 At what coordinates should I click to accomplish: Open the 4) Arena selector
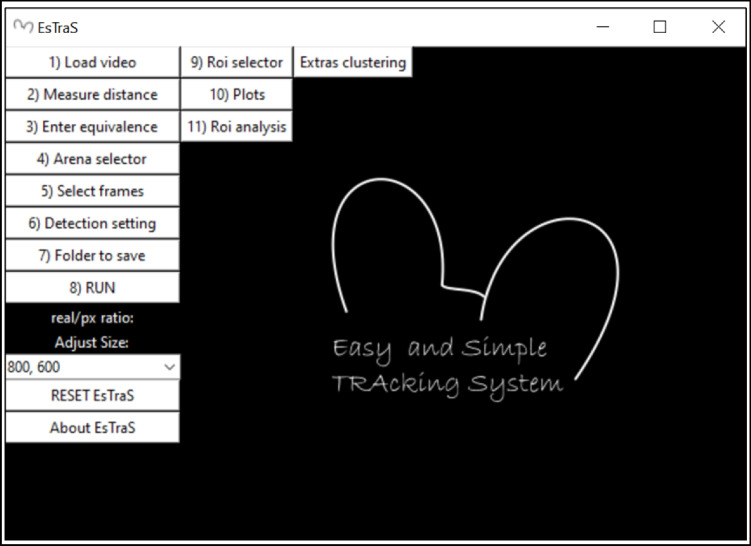92,159
